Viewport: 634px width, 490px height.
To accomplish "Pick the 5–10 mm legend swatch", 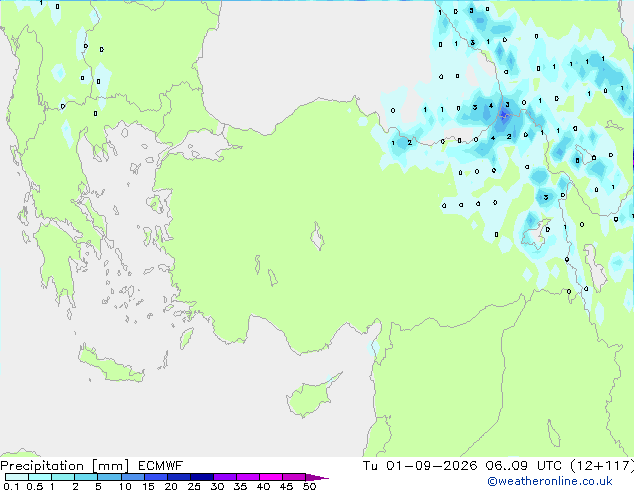I will tap(109, 477).
